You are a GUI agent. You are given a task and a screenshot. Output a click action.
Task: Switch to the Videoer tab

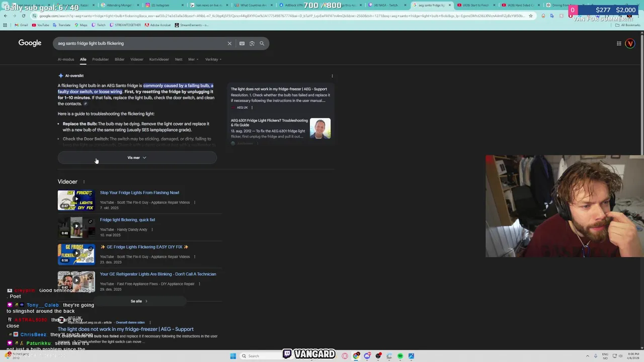click(137, 59)
